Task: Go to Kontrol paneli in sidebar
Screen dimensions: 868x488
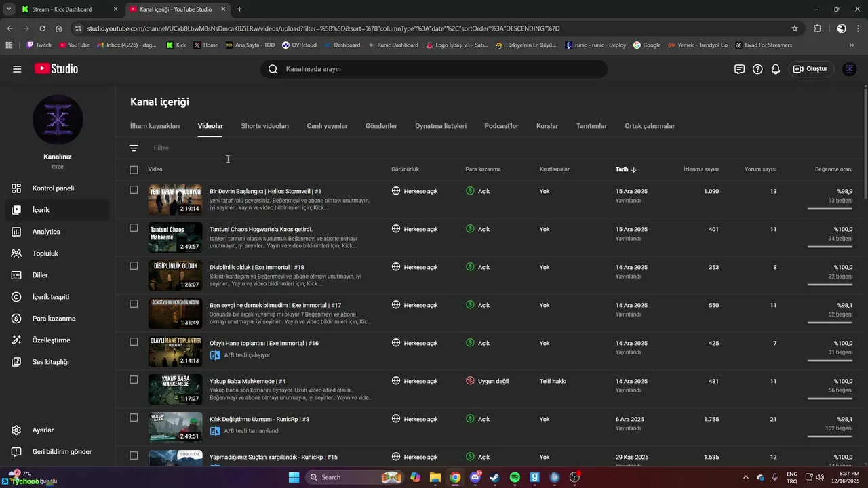Action: pyautogui.click(x=54, y=188)
